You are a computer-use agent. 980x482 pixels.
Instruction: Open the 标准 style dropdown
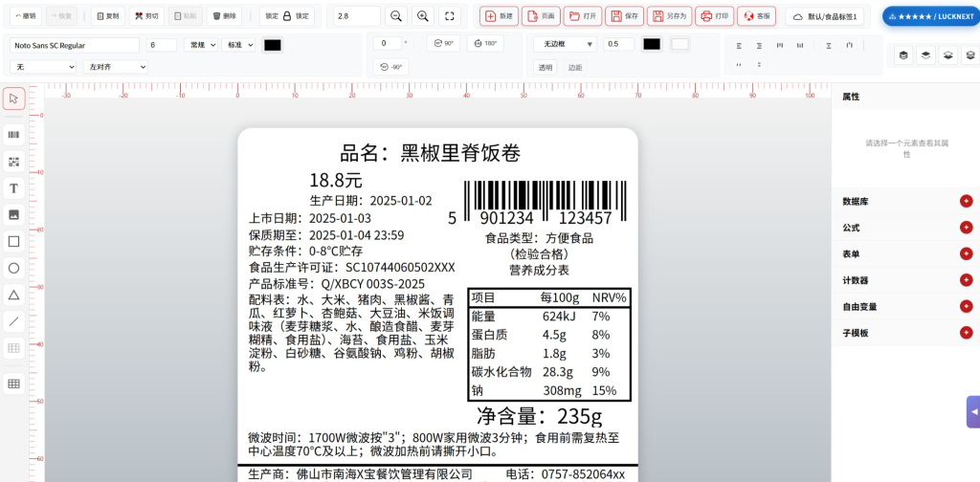pos(238,45)
